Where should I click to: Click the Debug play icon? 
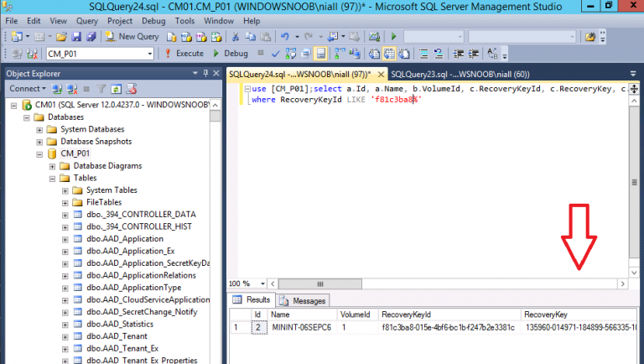pyautogui.click(x=216, y=54)
